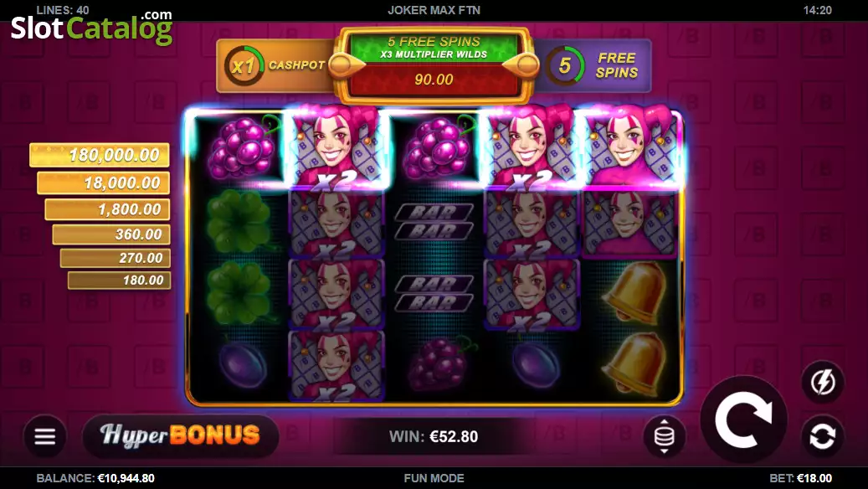Enable autoplay with circular arrows icon
868x489 pixels.
pos(823,436)
